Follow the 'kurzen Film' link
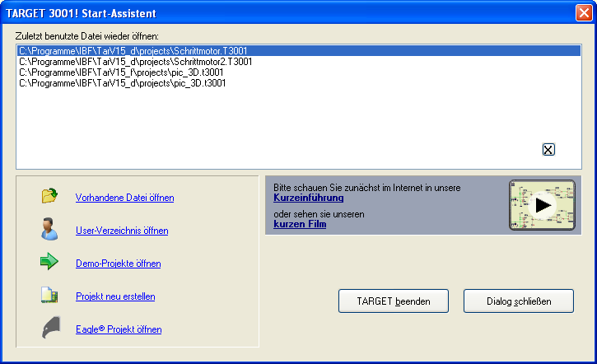Screen dimensions: 597x364 300,224
